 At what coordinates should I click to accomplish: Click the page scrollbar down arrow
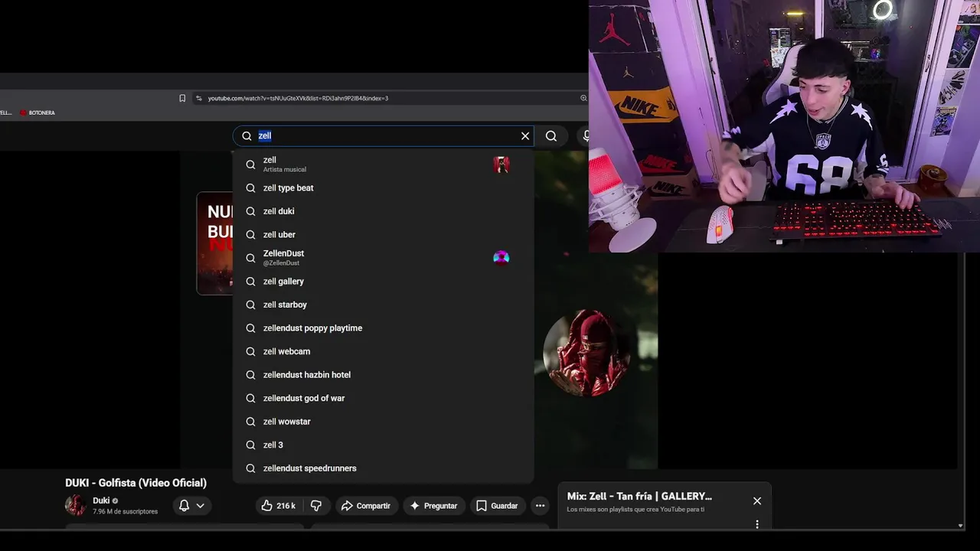coord(961,526)
